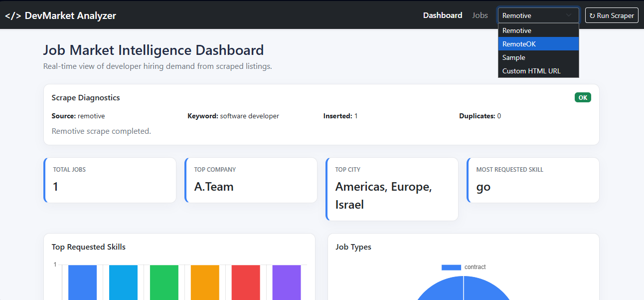This screenshot has height=300, width=644.
Task: Click the Run Scraper button
Action: click(x=612, y=15)
